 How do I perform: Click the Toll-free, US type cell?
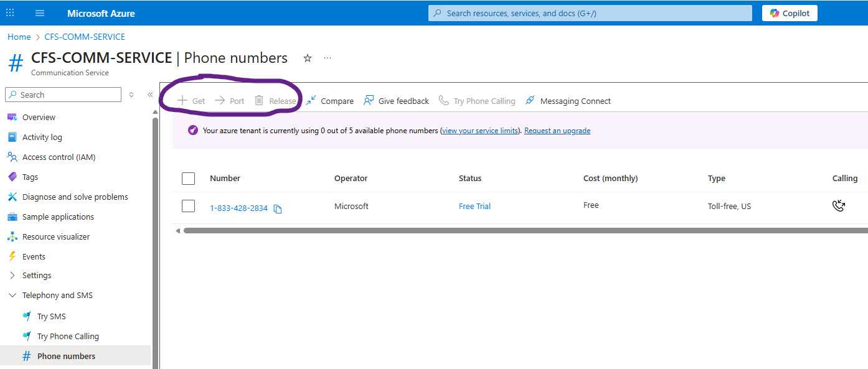pyautogui.click(x=729, y=206)
